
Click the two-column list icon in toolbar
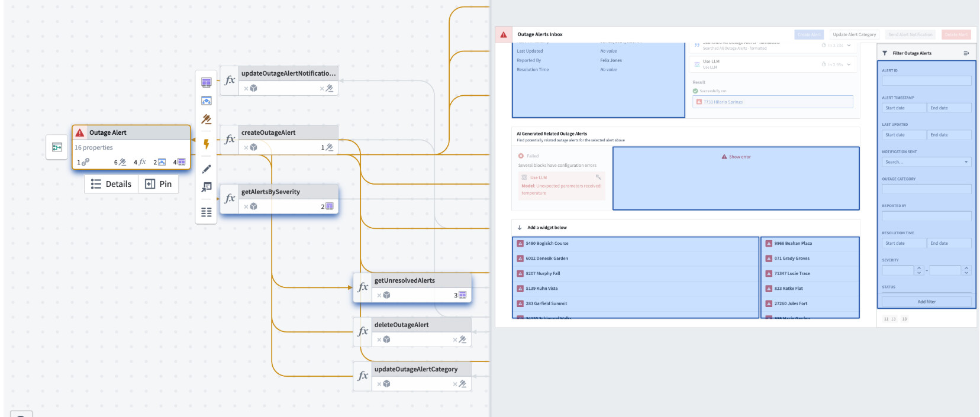pyautogui.click(x=207, y=212)
